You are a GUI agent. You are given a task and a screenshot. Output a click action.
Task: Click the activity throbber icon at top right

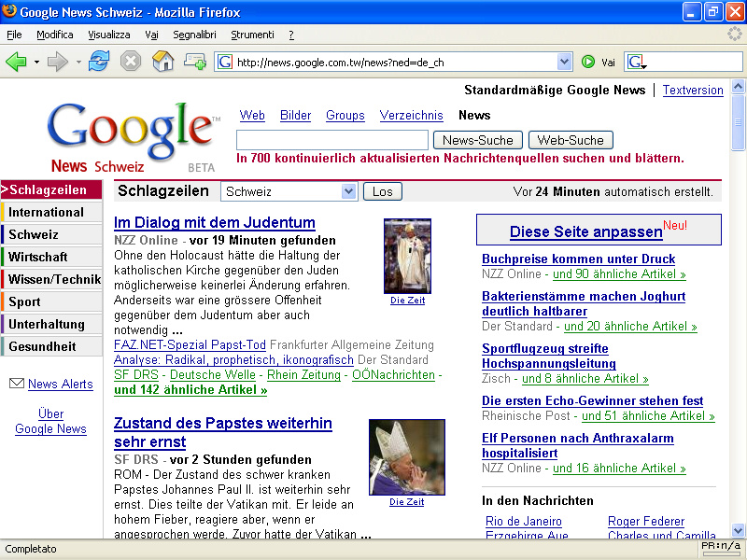735,34
